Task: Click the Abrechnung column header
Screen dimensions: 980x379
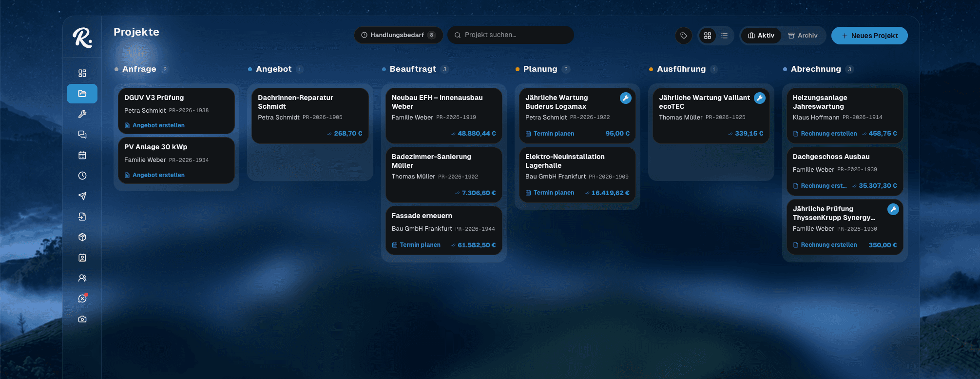Action: coord(816,69)
